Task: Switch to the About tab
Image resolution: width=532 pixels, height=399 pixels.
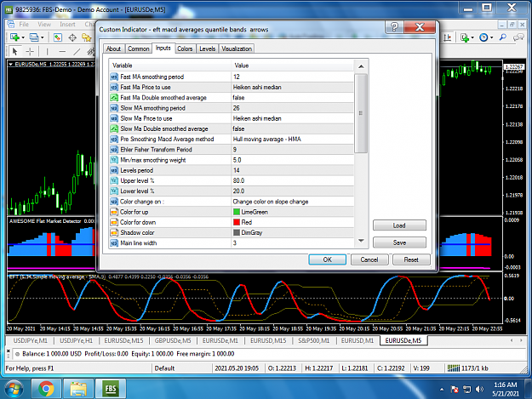Action: point(114,48)
